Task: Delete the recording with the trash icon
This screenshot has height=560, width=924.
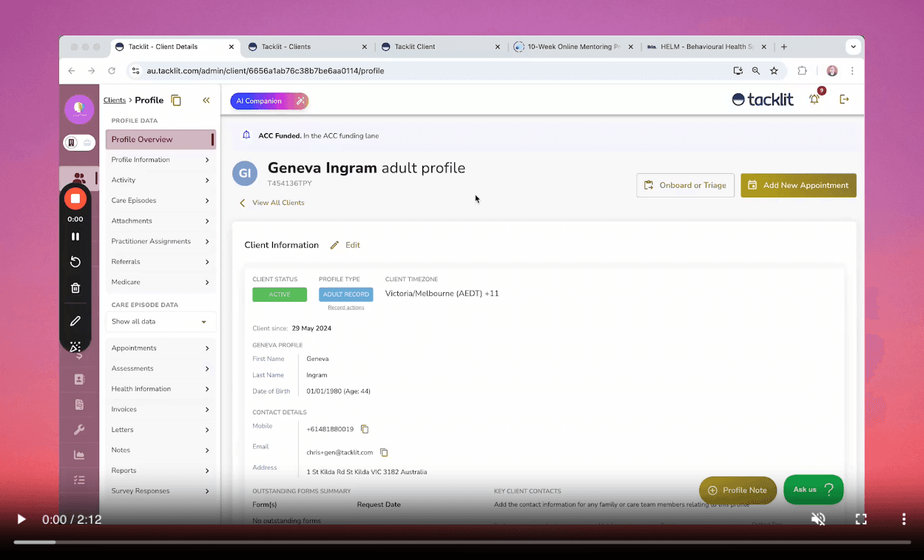Action: (x=75, y=288)
